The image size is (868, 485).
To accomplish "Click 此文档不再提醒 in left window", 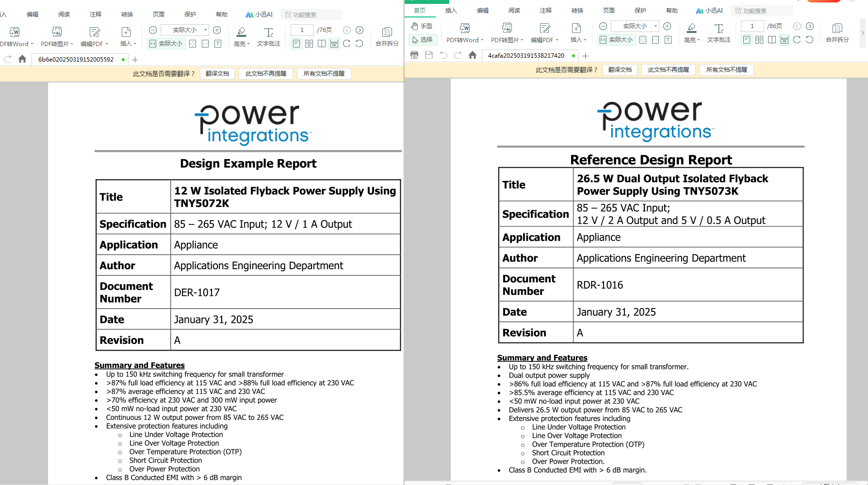I will pyautogui.click(x=266, y=74).
